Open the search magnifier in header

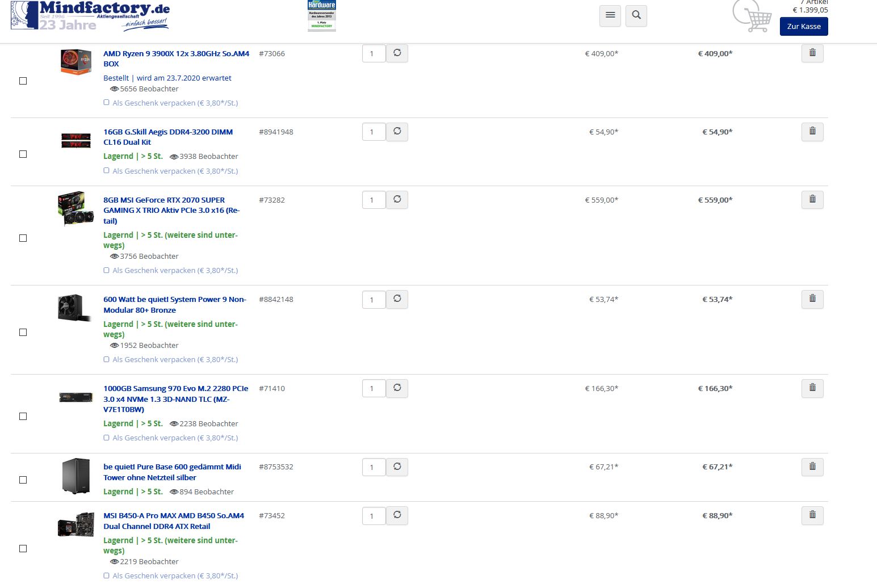point(636,15)
